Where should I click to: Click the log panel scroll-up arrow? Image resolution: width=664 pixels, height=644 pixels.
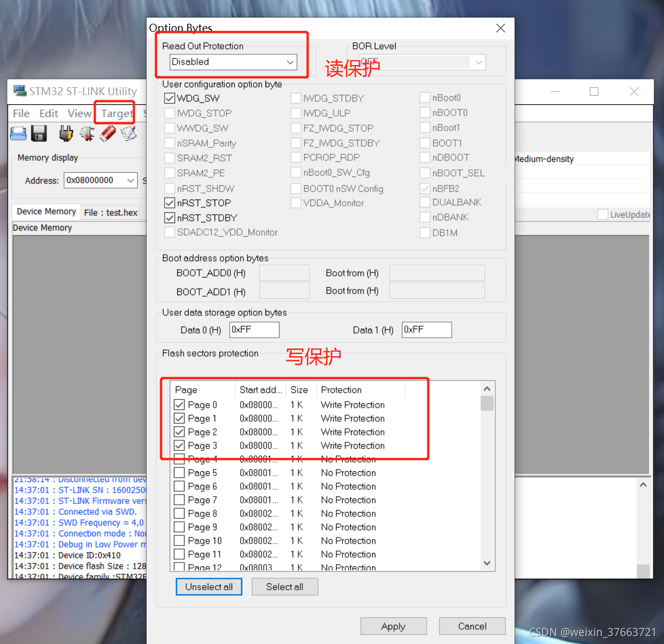643,485
